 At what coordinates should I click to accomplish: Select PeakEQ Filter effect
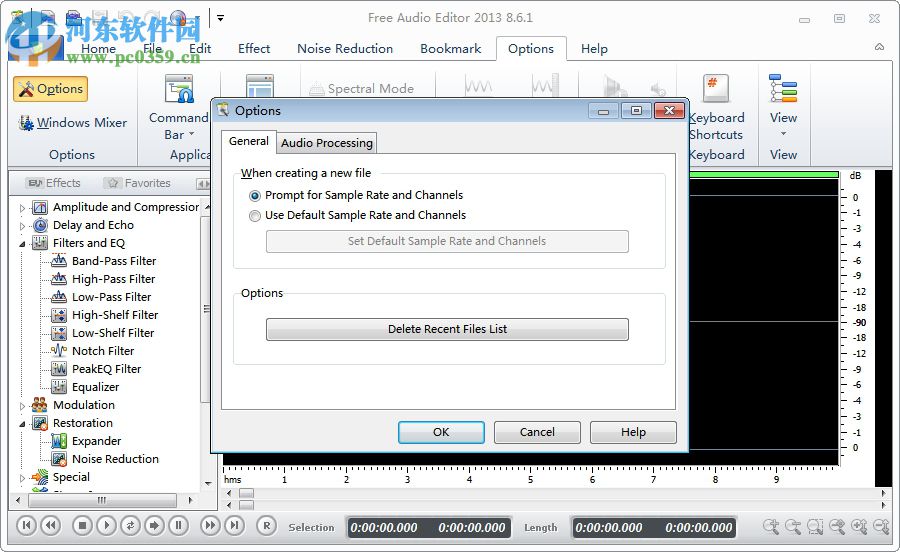tap(106, 369)
